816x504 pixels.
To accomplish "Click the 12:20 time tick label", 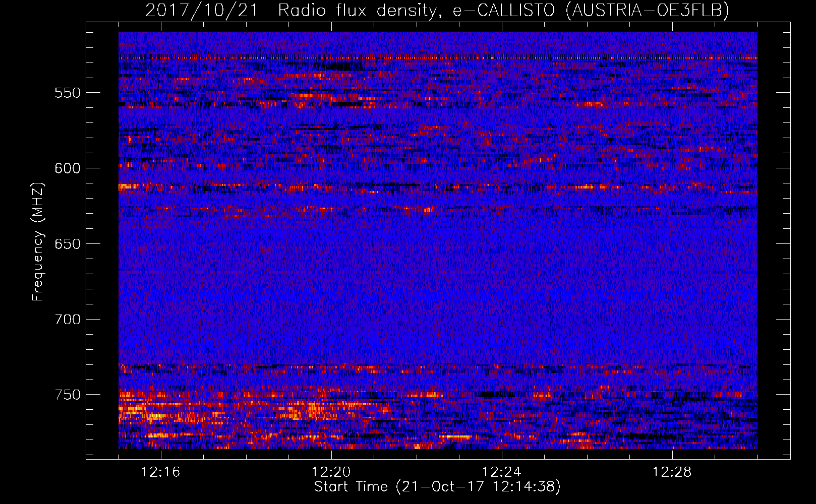I will click(331, 472).
